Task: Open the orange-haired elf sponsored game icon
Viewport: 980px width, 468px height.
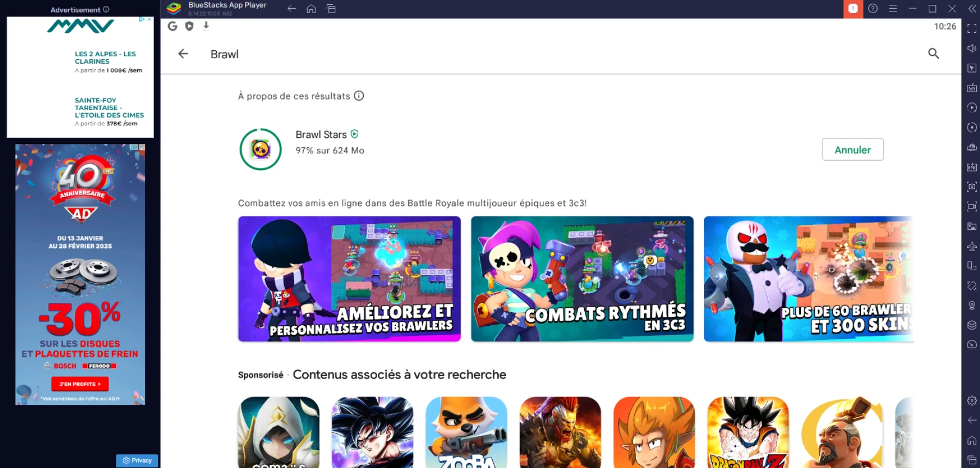Action: pyautogui.click(x=654, y=432)
